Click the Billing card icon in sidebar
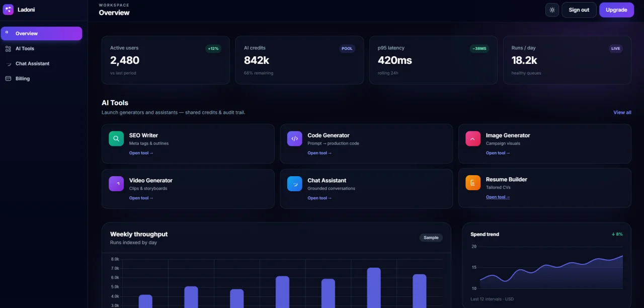Viewport: 644px width, 308px height. coord(8,79)
